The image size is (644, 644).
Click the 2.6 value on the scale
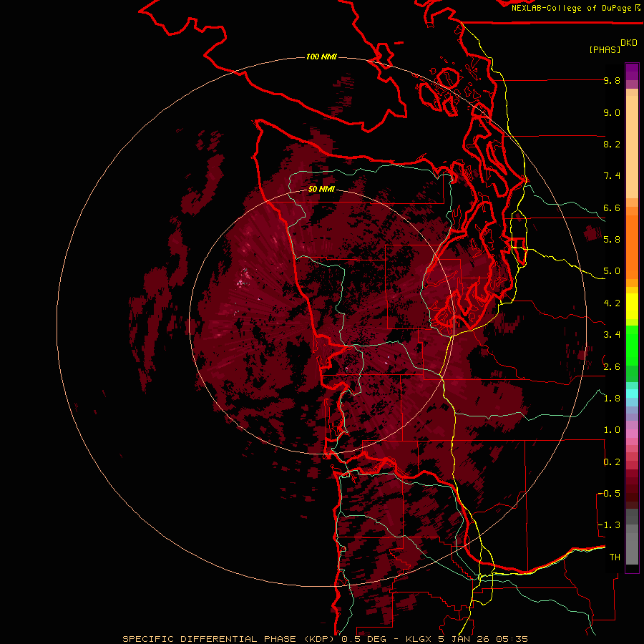coord(612,367)
